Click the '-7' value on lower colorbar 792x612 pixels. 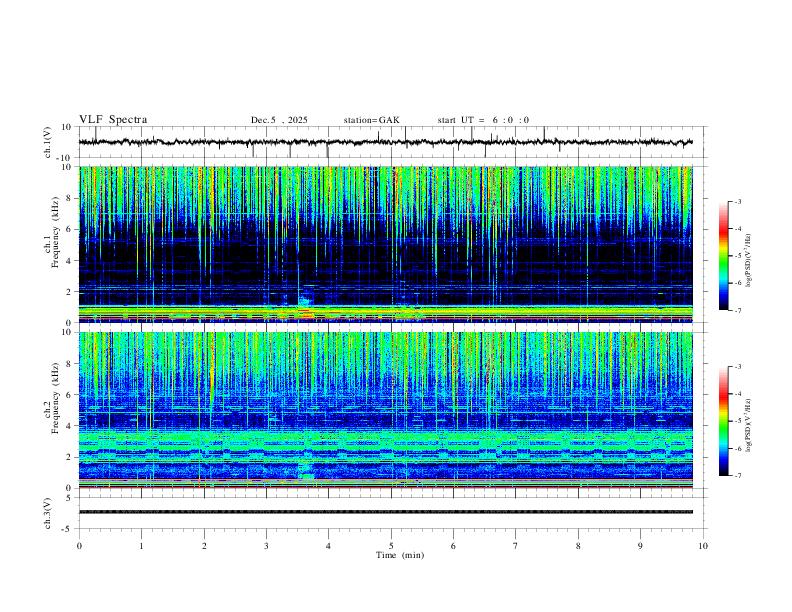[x=737, y=476]
